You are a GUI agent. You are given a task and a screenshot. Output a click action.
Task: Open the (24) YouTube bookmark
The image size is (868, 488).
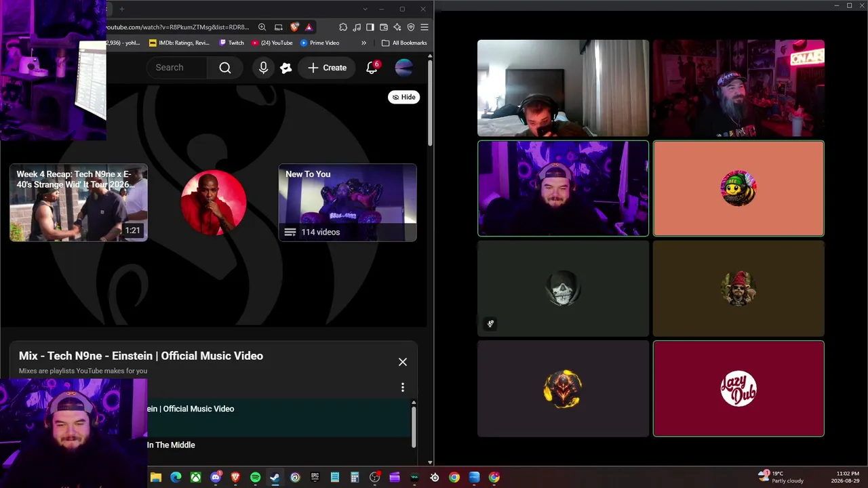point(272,43)
